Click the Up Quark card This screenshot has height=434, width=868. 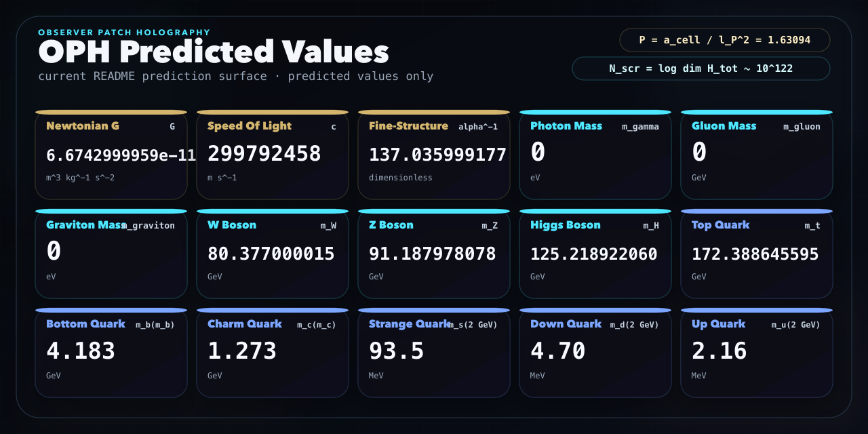756,353
